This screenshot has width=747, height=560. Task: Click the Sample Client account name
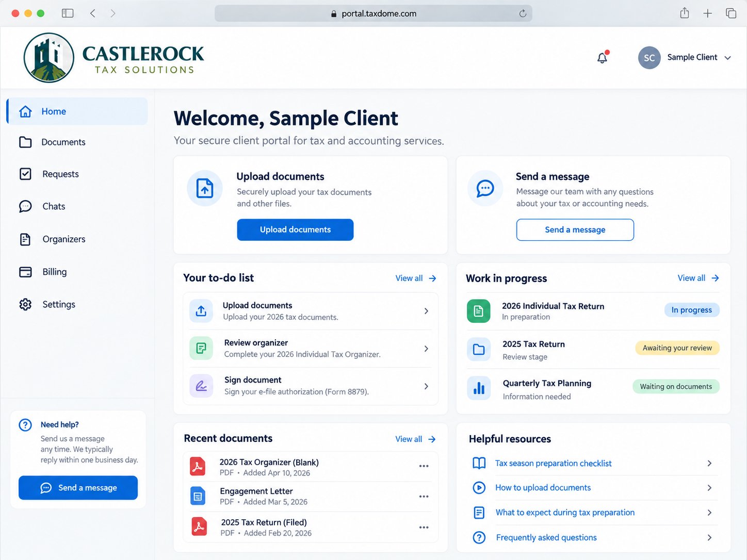(x=692, y=57)
